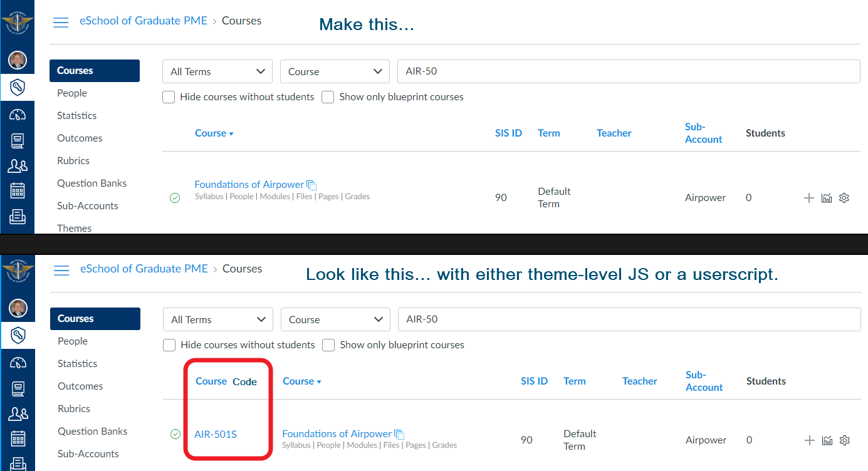Open the Foundations of Airpower course link
The image size is (868, 471).
pyautogui.click(x=249, y=184)
